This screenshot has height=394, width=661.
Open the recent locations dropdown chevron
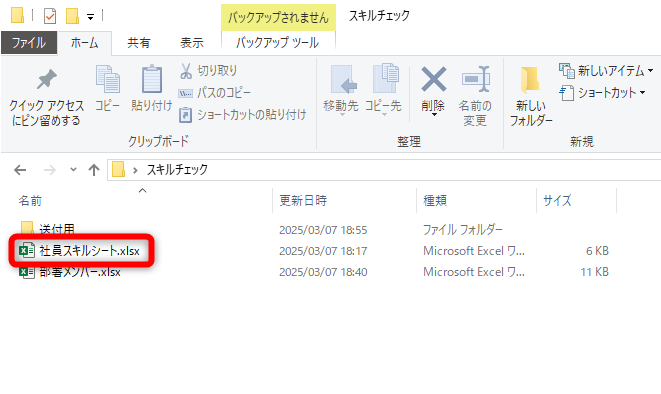(73, 170)
